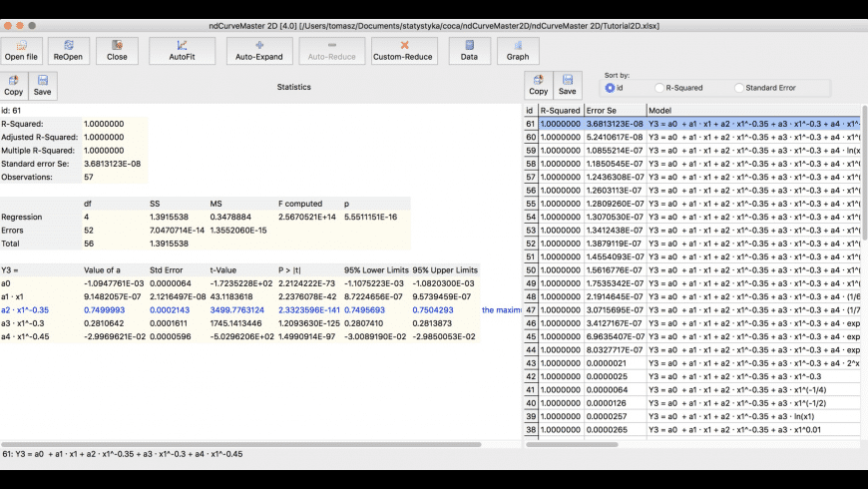Click the Error Se column header

[x=614, y=110]
